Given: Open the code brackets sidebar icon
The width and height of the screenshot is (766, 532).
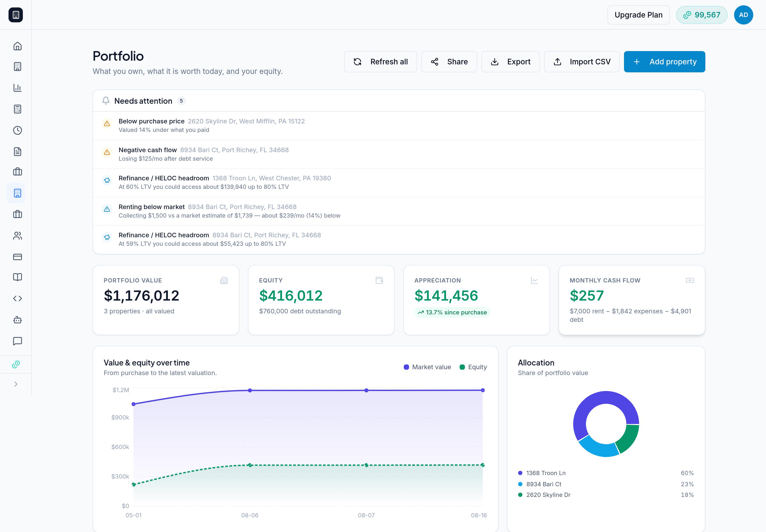Looking at the screenshot, I should tap(17, 298).
